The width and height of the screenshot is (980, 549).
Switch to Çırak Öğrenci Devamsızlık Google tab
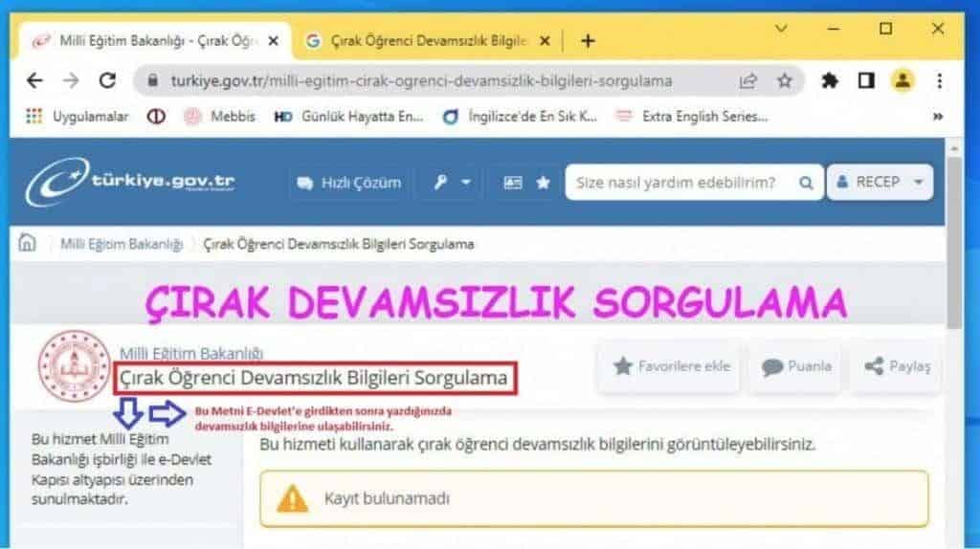(428, 41)
